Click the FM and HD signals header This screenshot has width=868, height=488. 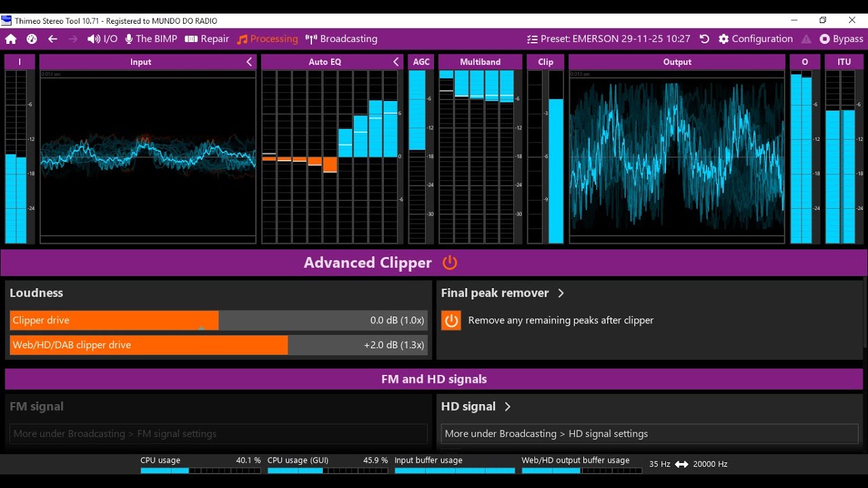434,379
